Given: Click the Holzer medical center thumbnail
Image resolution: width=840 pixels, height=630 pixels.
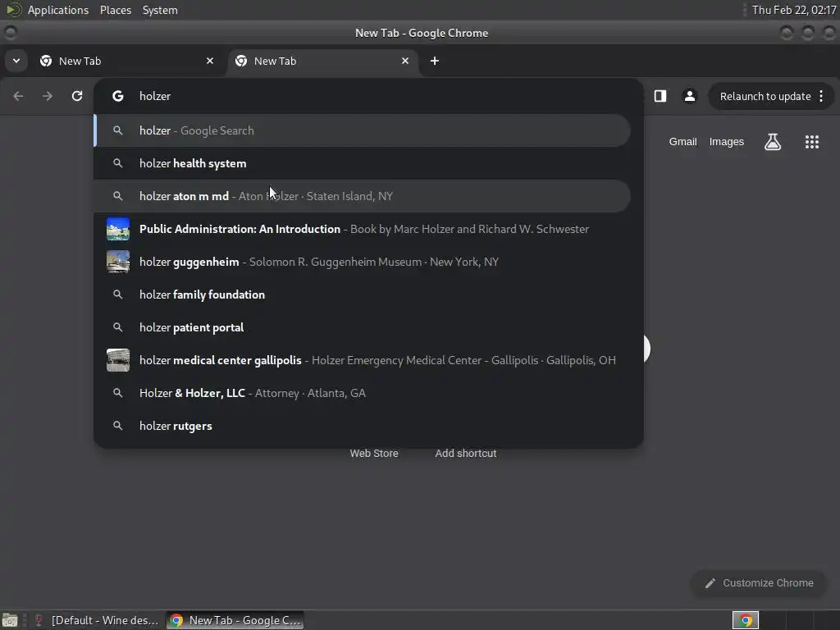Looking at the screenshot, I should (118, 360).
